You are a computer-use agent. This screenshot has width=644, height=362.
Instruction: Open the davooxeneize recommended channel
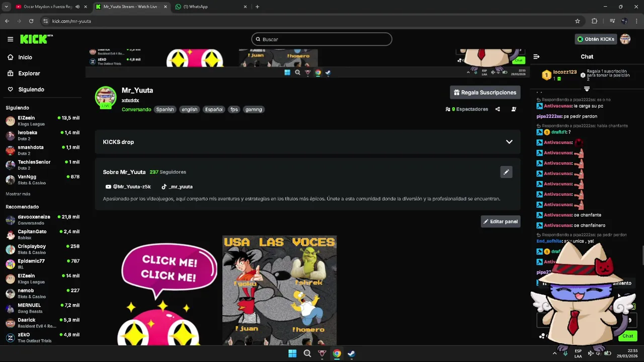42,220
